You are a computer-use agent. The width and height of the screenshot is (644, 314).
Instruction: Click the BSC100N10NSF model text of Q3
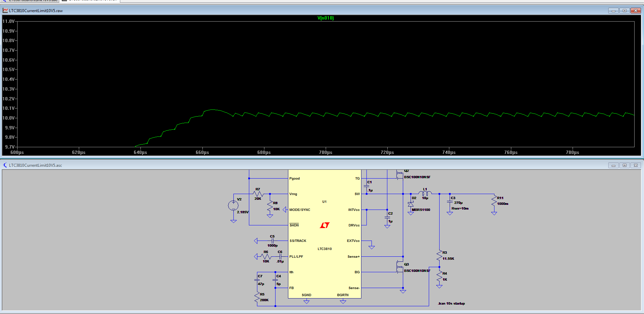coord(417,271)
